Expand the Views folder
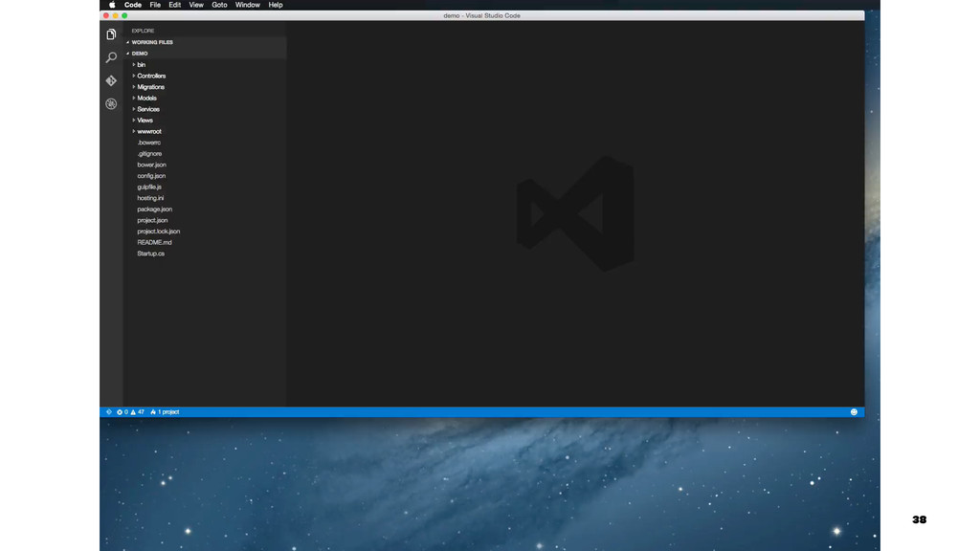980x551 pixels. pos(145,121)
